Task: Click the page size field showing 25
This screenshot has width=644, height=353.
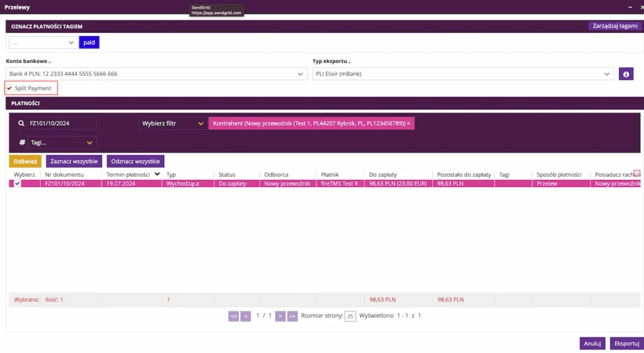Action: click(350, 316)
